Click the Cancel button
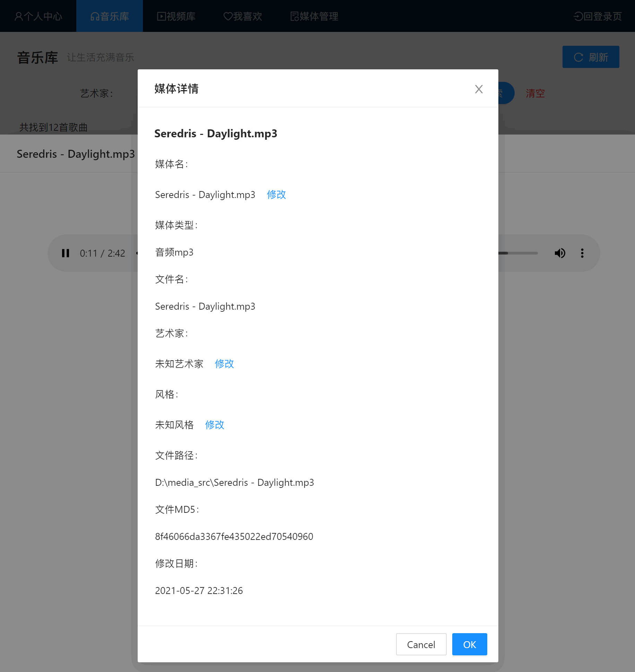Screen dimensions: 635x672 click(x=421, y=644)
